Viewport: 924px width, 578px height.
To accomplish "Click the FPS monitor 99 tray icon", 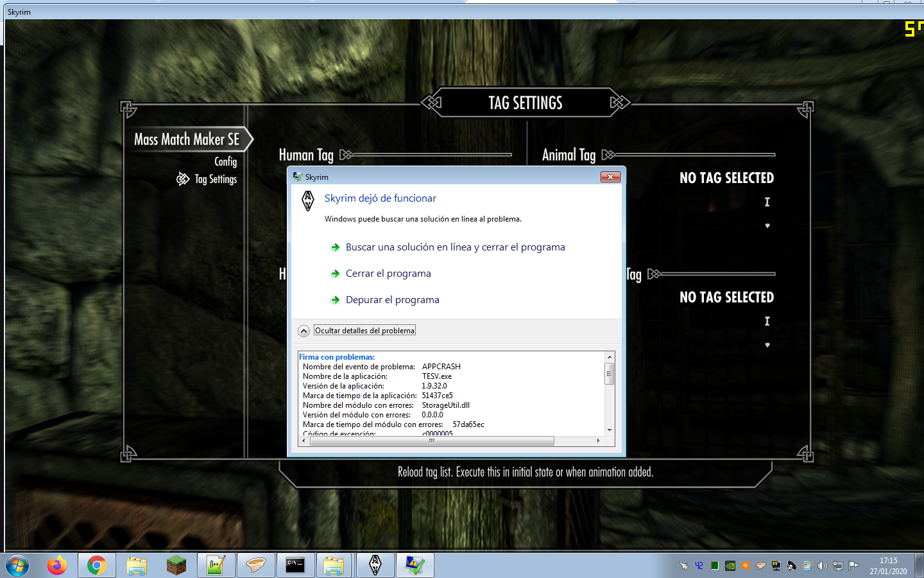I will (x=776, y=566).
